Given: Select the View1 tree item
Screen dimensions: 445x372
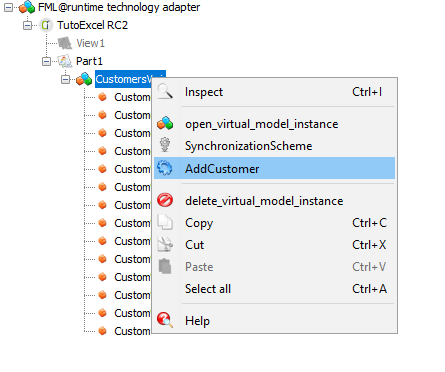Looking at the screenshot, I should tap(90, 43).
